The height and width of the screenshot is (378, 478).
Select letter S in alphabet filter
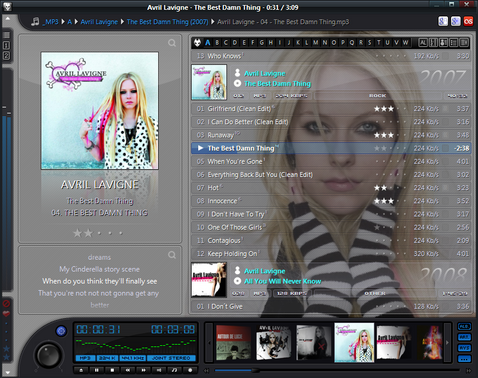369,42
